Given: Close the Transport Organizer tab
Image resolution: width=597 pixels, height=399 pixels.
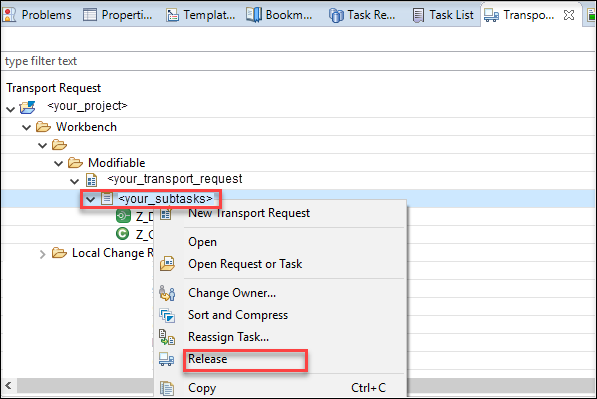Looking at the screenshot, I should point(569,15).
